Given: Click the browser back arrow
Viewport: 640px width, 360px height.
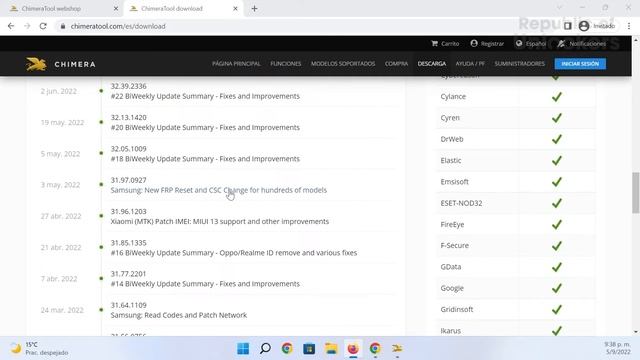Looking at the screenshot, I should pyautogui.click(x=11, y=26).
